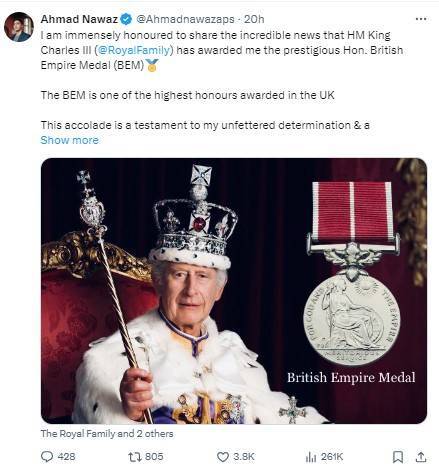Image resolution: width=439 pixels, height=472 pixels.
Task: Click the 3.9K likes count
Action: 244,457
